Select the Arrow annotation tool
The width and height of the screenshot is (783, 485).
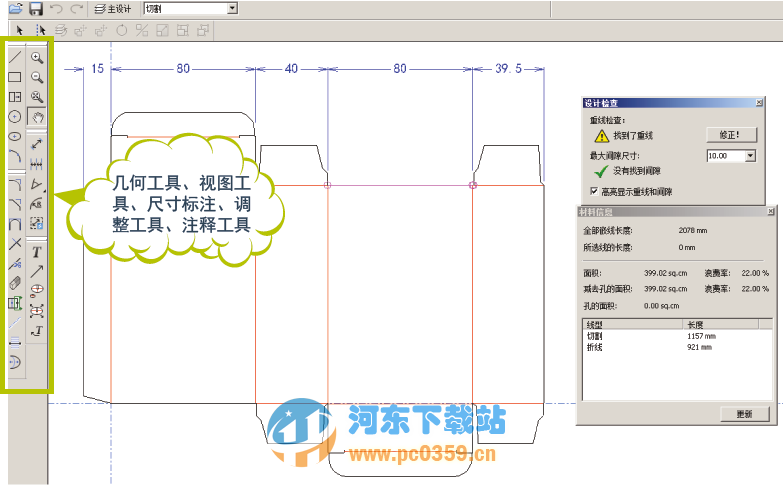click(x=36, y=271)
